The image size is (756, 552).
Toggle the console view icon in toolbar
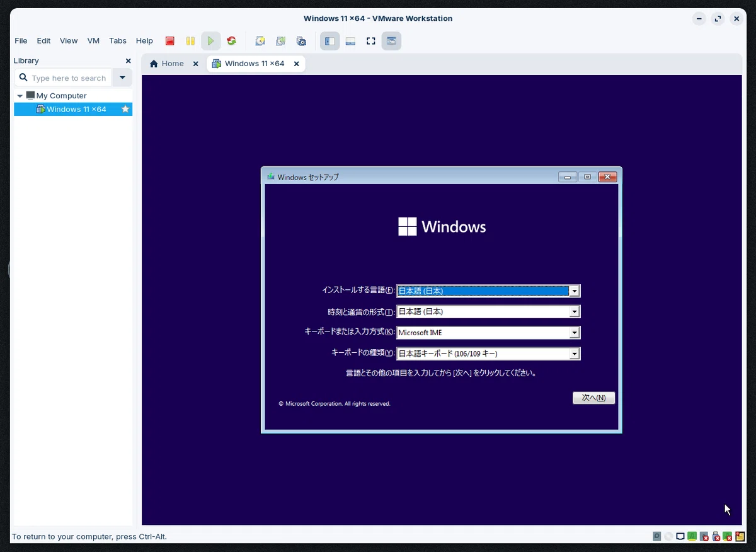(391, 41)
